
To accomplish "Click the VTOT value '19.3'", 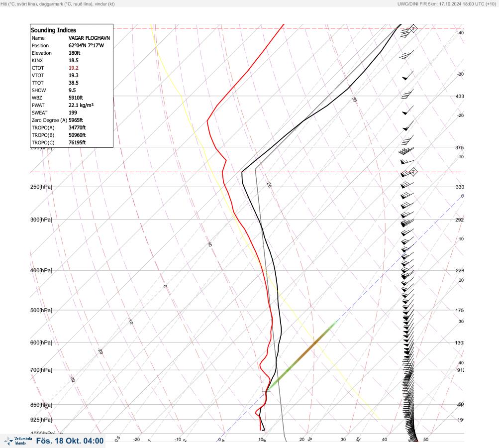I will click(x=74, y=76).
